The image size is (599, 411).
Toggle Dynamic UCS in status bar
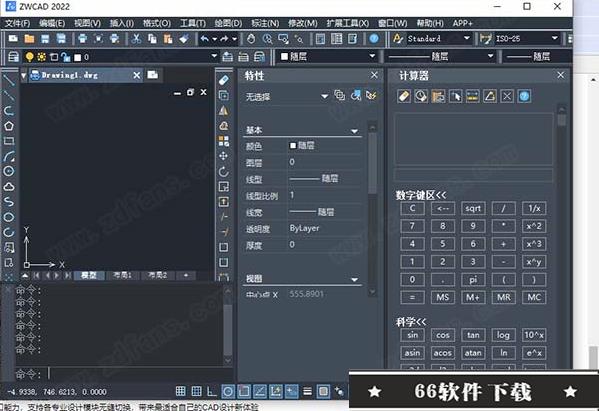coord(276,391)
